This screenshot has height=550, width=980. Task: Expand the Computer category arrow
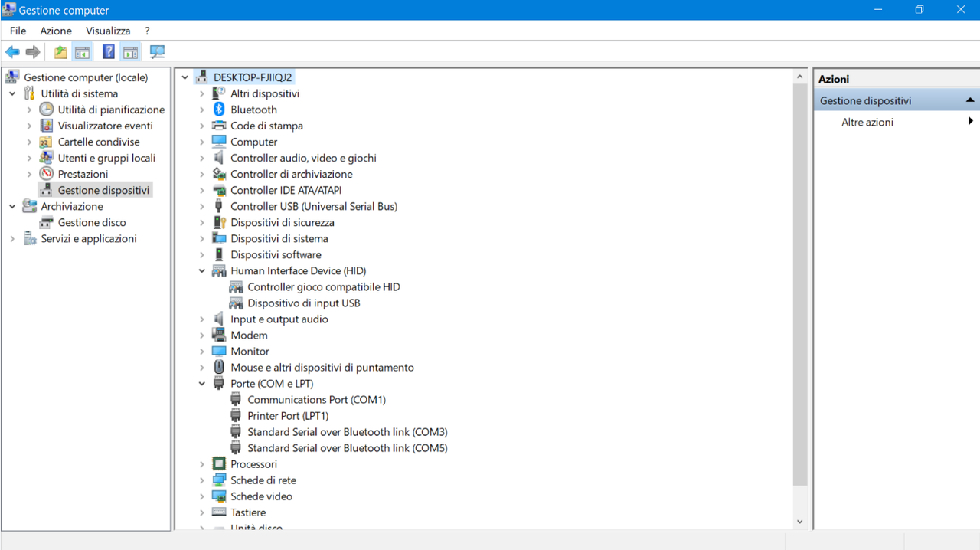(202, 142)
